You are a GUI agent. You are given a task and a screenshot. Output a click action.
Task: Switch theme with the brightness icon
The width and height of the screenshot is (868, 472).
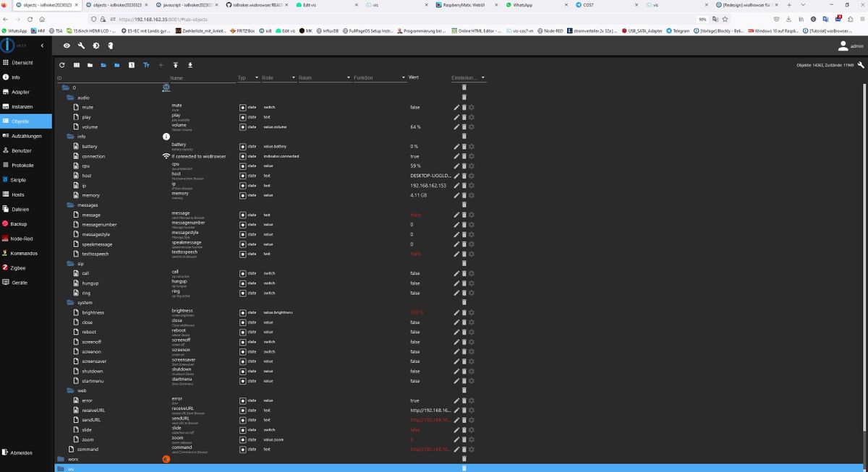(95, 46)
